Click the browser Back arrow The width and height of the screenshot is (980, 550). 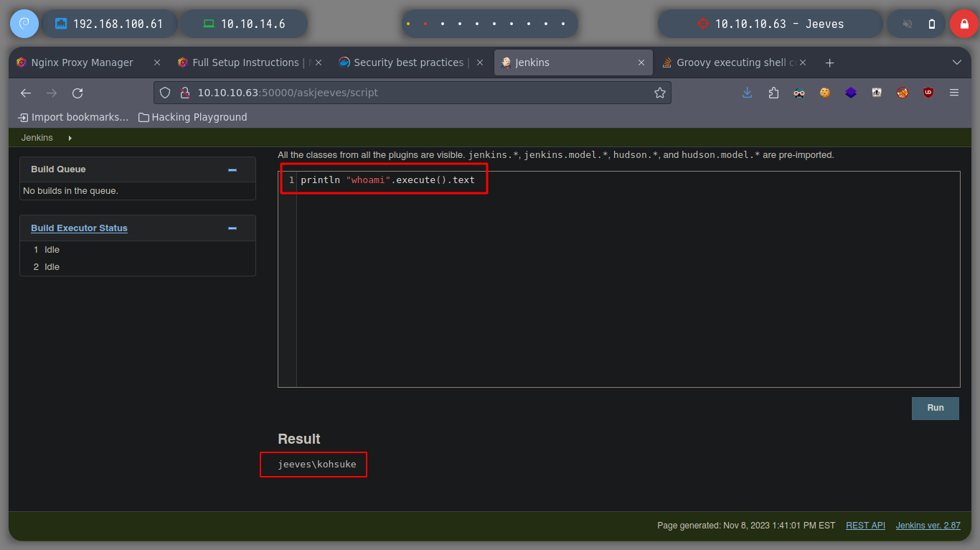click(26, 93)
